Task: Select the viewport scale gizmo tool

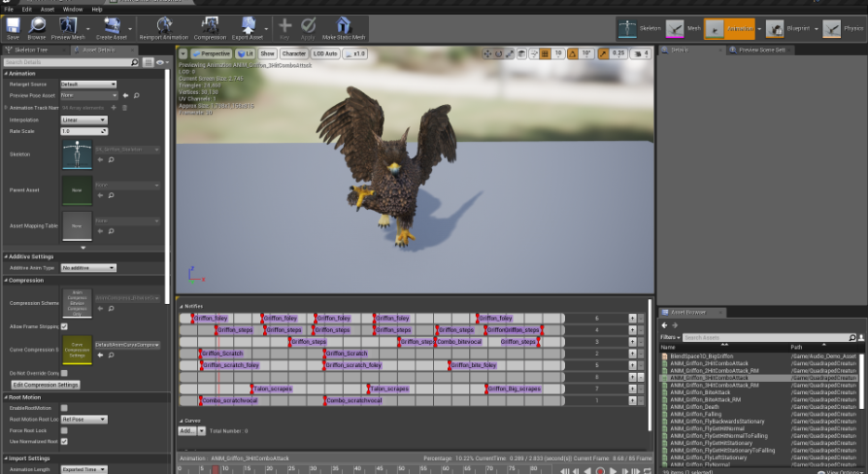Action: 510,53
